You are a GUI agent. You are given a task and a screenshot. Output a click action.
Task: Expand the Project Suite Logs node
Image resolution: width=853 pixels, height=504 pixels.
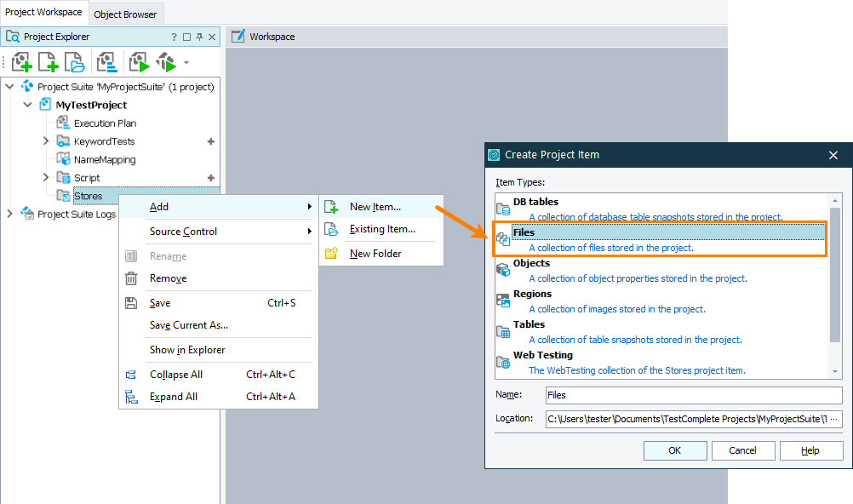tap(9, 214)
